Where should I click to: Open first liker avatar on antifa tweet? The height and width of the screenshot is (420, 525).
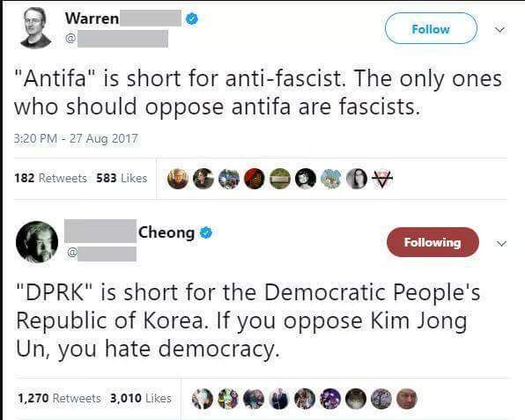[178, 179]
